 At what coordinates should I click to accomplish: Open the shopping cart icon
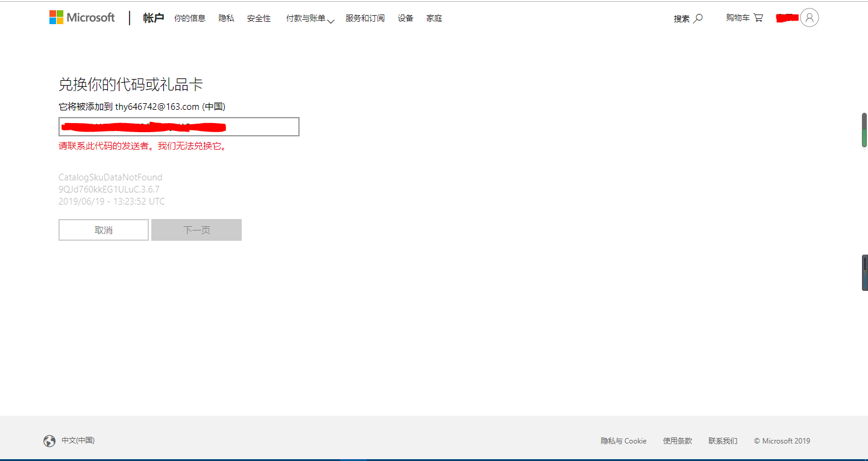pos(758,17)
